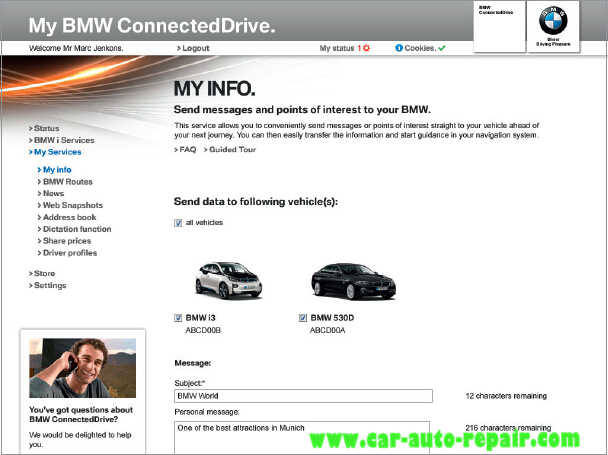
Task: Click 'You've got questions about BMW ConnectedDrive?' text
Action: (81, 415)
